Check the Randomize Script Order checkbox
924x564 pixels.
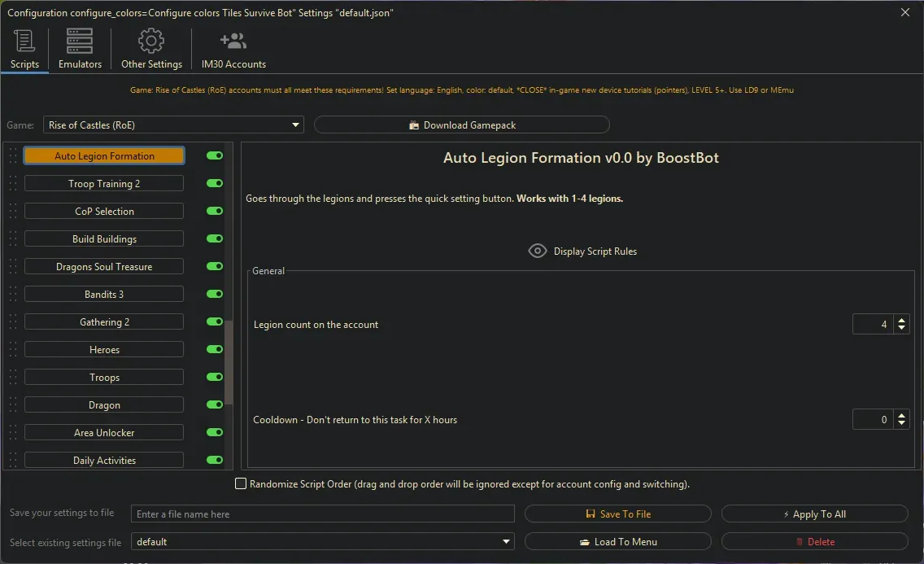241,484
